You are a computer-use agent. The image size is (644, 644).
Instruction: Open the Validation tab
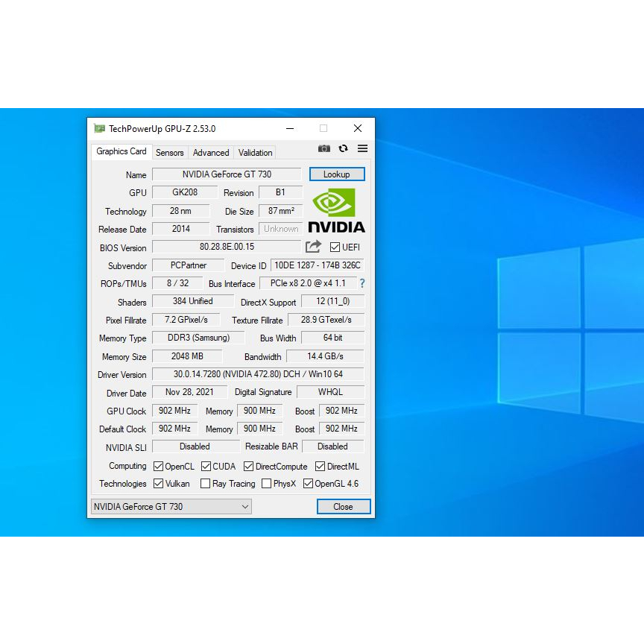[x=255, y=152]
